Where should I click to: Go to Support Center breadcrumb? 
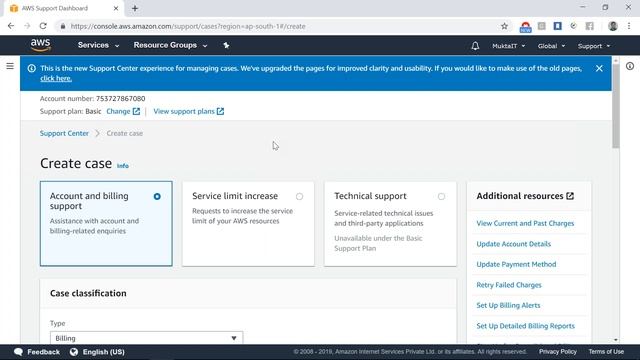(x=64, y=133)
